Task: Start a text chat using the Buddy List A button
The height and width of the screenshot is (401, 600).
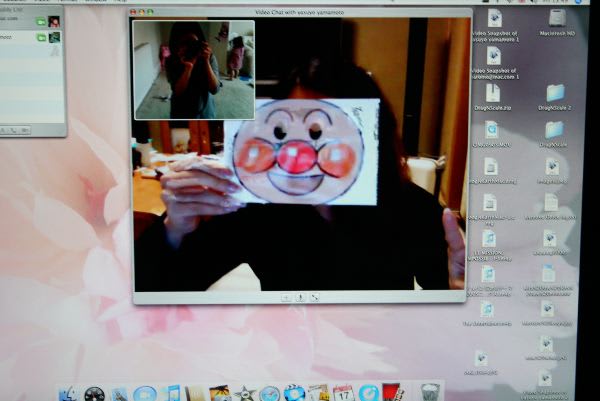Action: 3,130
